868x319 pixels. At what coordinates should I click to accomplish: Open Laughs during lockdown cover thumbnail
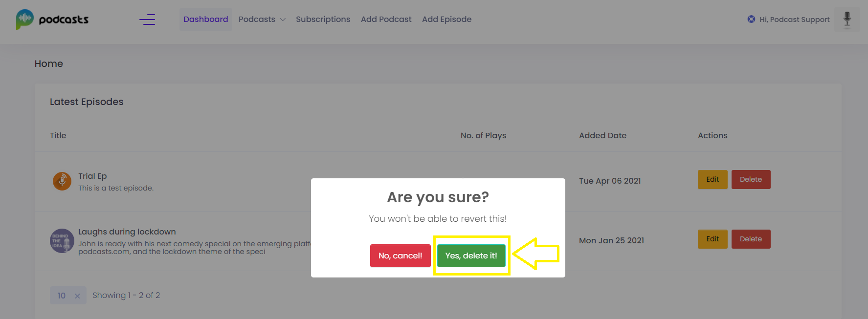coord(62,241)
